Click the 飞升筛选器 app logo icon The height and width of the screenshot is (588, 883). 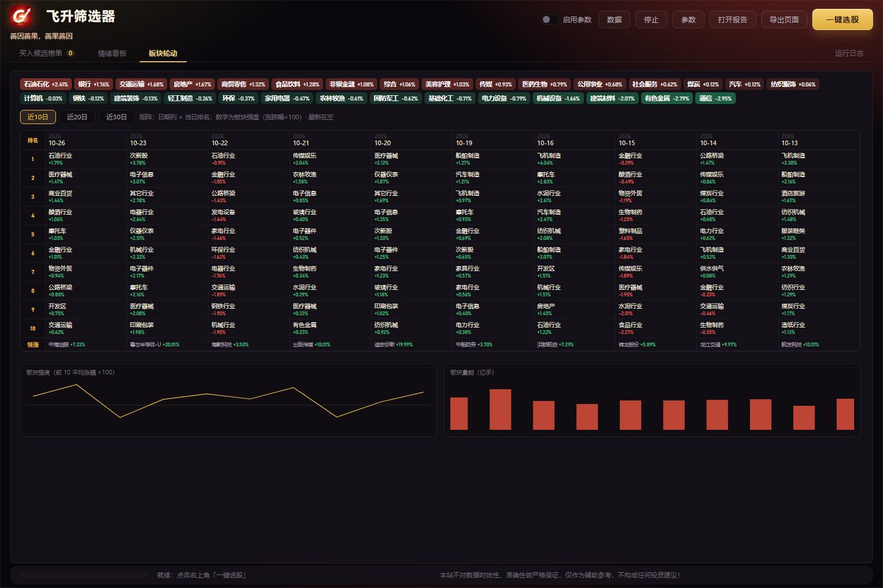click(21, 16)
